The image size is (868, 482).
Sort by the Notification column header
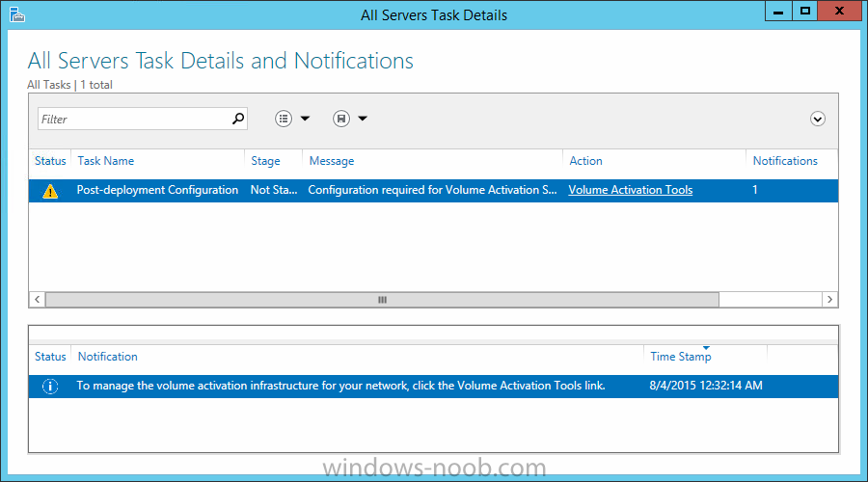pos(107,357)
